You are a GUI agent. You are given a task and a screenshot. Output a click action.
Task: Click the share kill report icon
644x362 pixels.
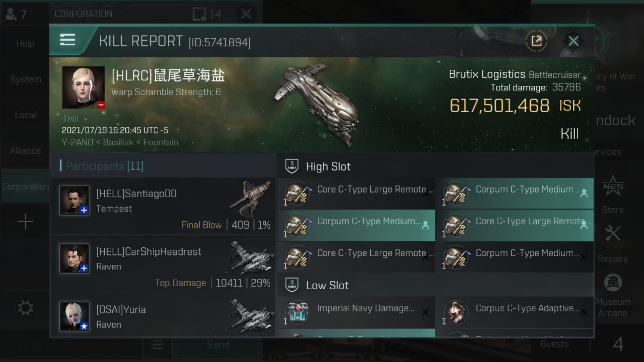pyautogui.click(x=536, y=41)
